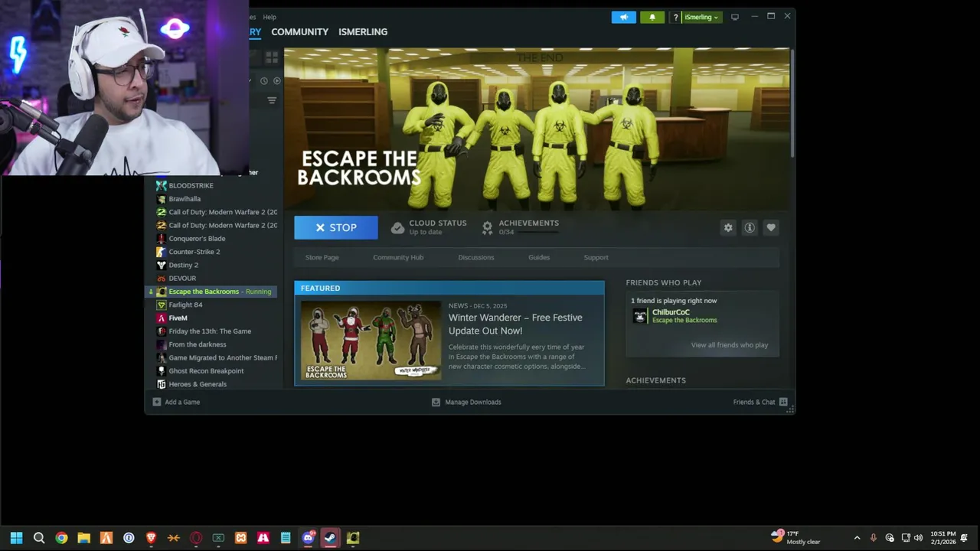
Task: Select Escape the Backrooms running entry
Action: 211,292
